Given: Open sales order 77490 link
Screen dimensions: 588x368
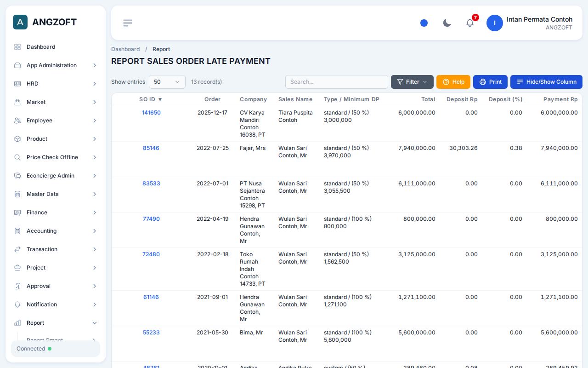Looking at the screenshot, I should (151, 219).
